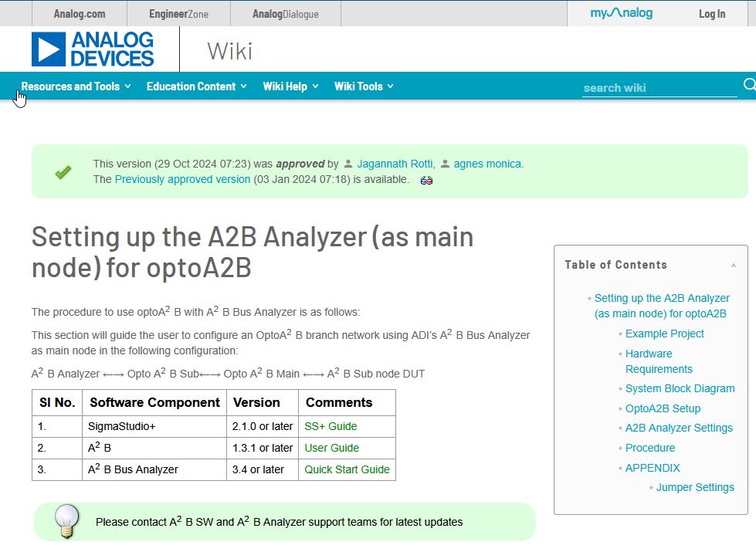Expand the Resources and Tools dropdown
This screenshot has width=756, height=552.
point(76,86)
